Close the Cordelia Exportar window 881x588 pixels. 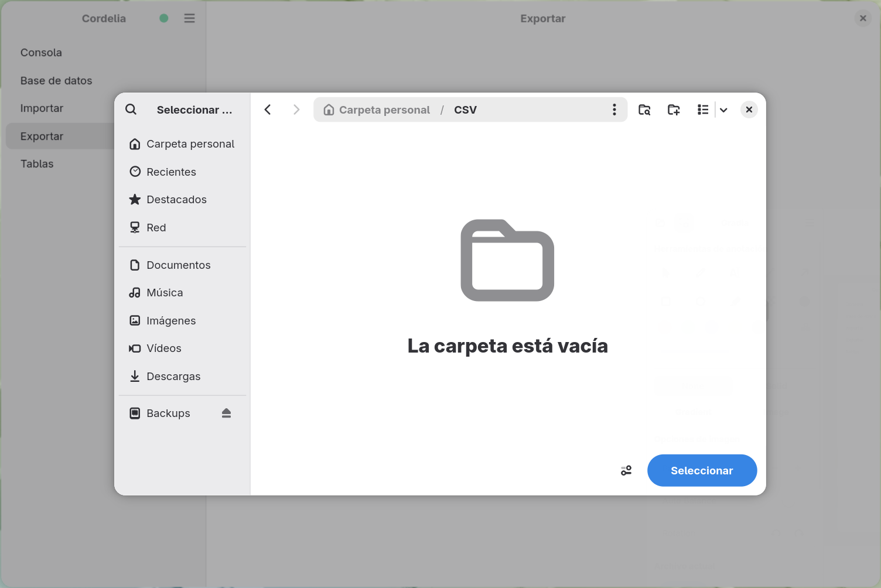pos(863,18)
